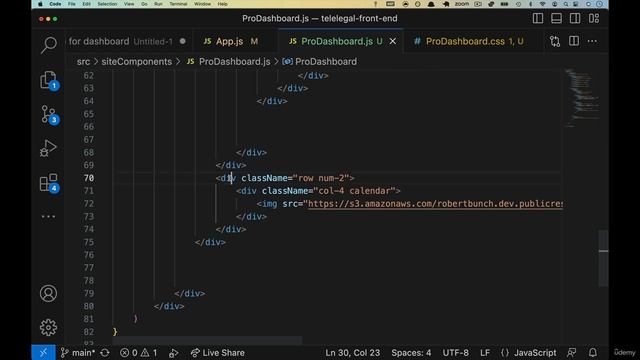640x360 pixels.
Task: Change end of line via LF
Action: coord(485,353)
